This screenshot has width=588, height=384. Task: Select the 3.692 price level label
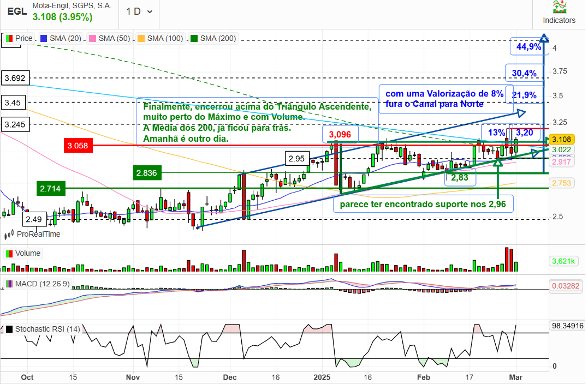pos(15,78)
